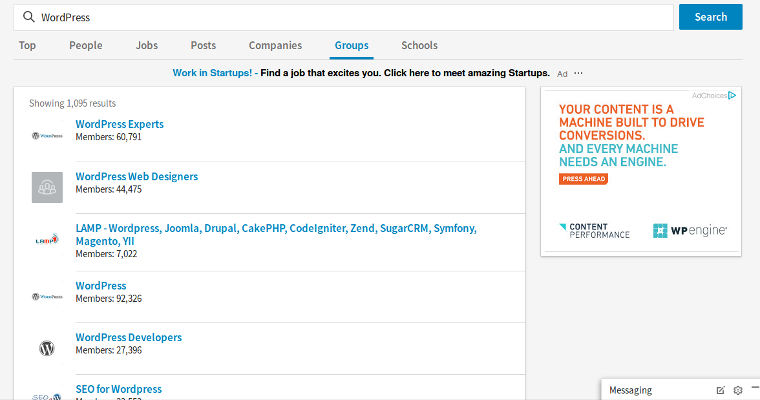
Task: Open the WordPress Web Designers group link
Action: [x=137, y=176]
